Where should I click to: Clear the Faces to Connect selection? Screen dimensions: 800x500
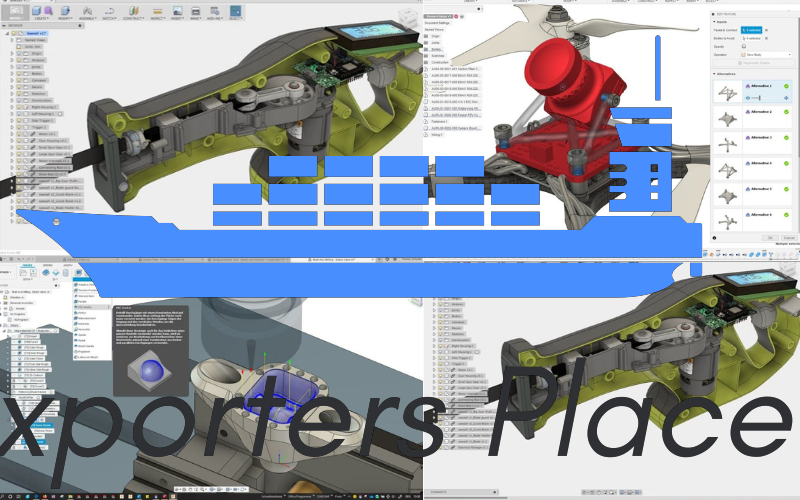[766, 30]
